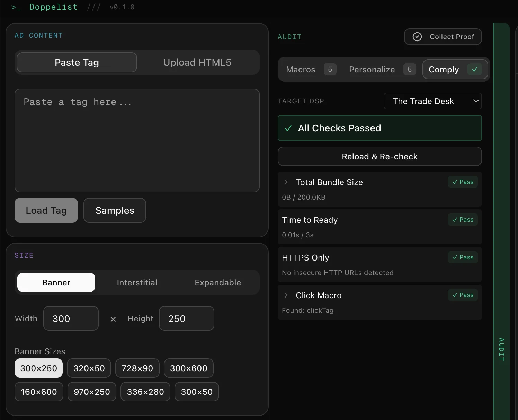This screenshot has height=420, width=518.
Task: Click the All Checks Passed checkmark icon
Action: tap(288, 128)
